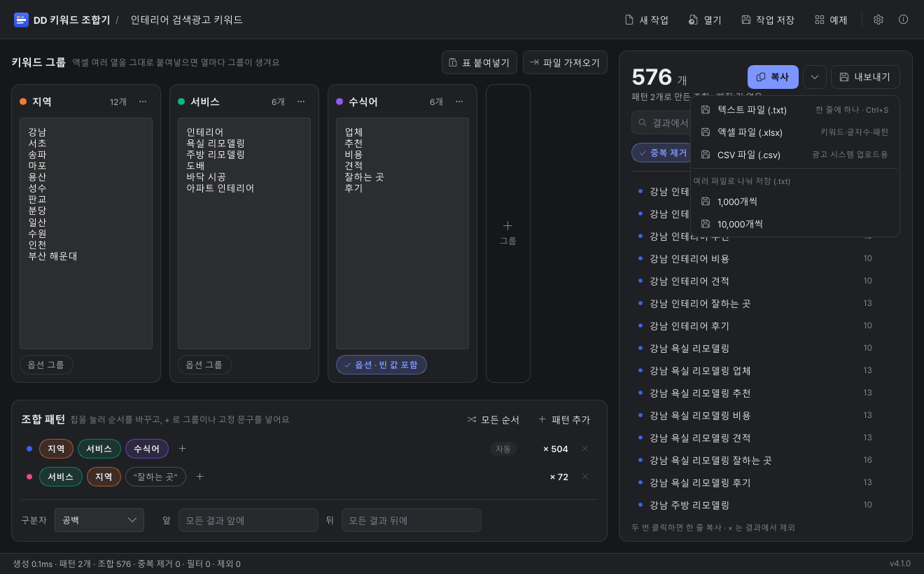924x574 pixels.
Task: Start a 새 작업 (new job)
Action: 647,20
